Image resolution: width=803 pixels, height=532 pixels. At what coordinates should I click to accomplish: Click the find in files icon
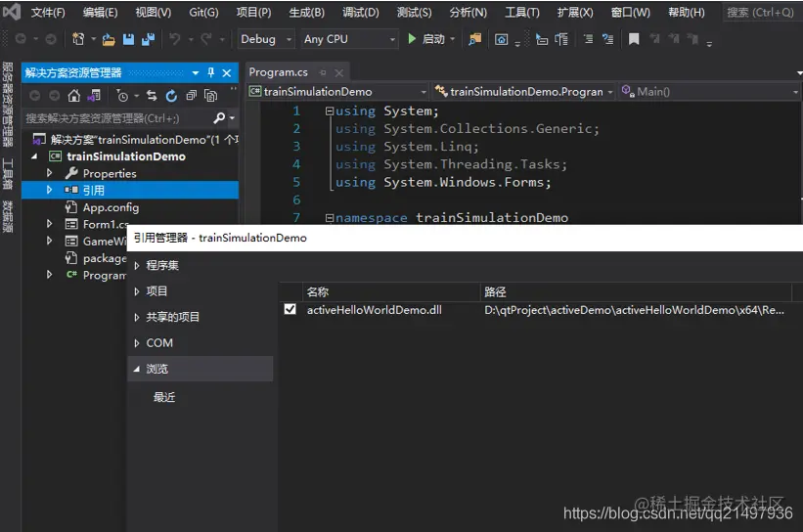click(x=474, y=39)
